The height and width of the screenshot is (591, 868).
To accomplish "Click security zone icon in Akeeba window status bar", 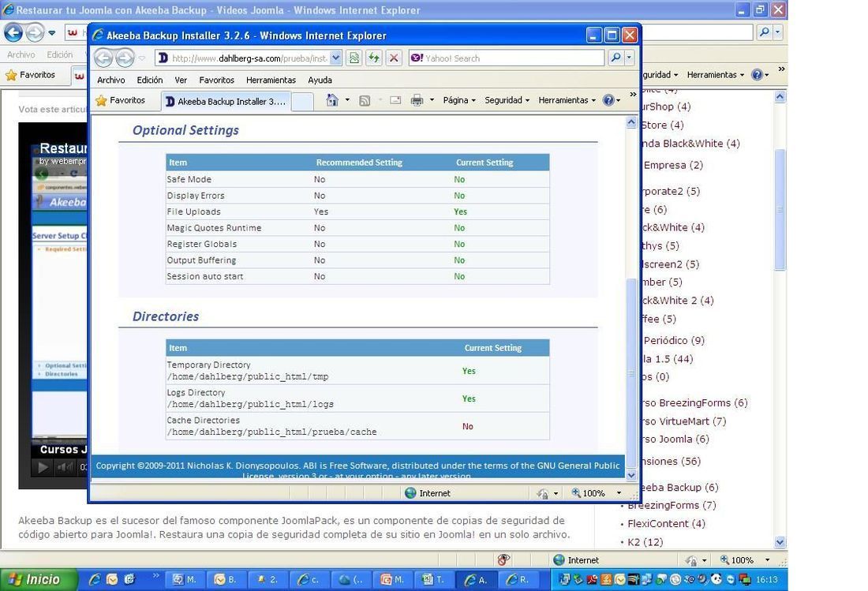I will 543,493.
